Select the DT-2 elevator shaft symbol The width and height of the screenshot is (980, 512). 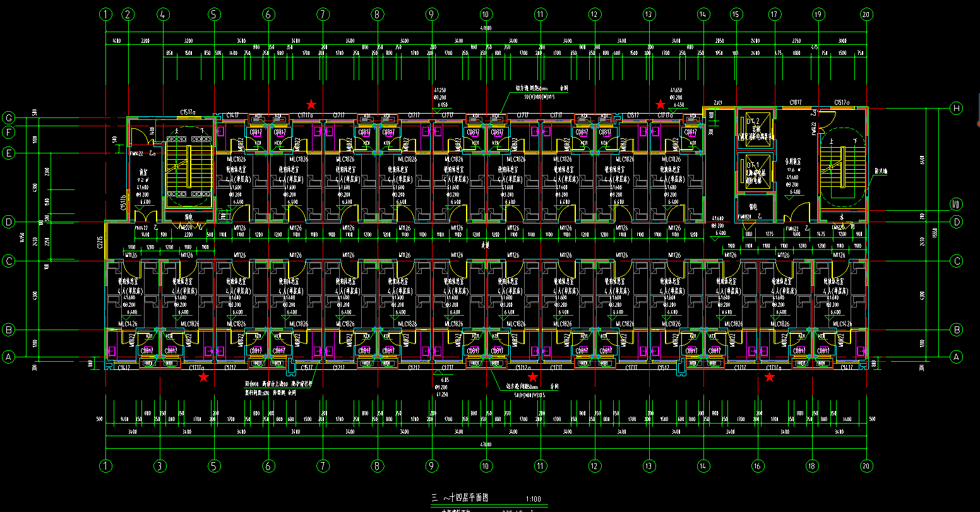(755, 129)
